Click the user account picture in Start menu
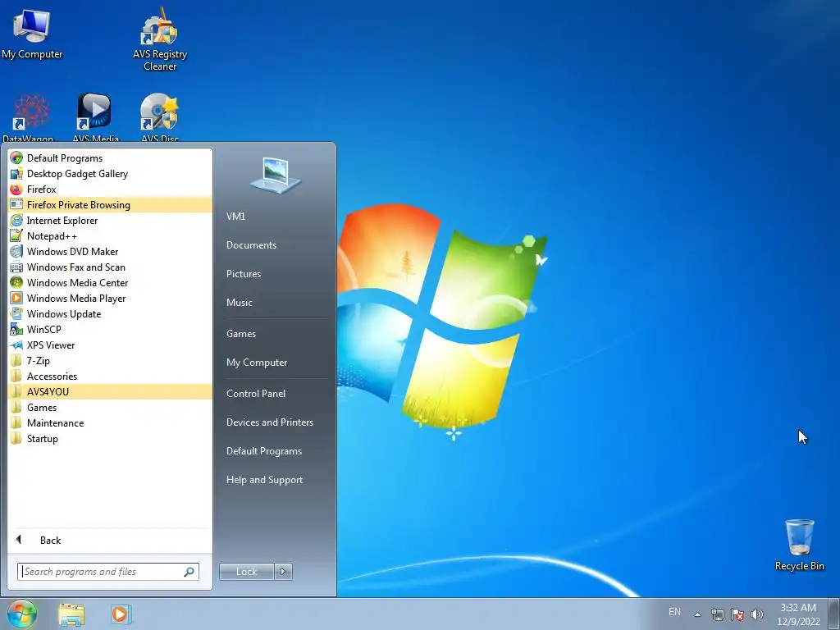Screen dimensions: 840x630 [275, 176]
